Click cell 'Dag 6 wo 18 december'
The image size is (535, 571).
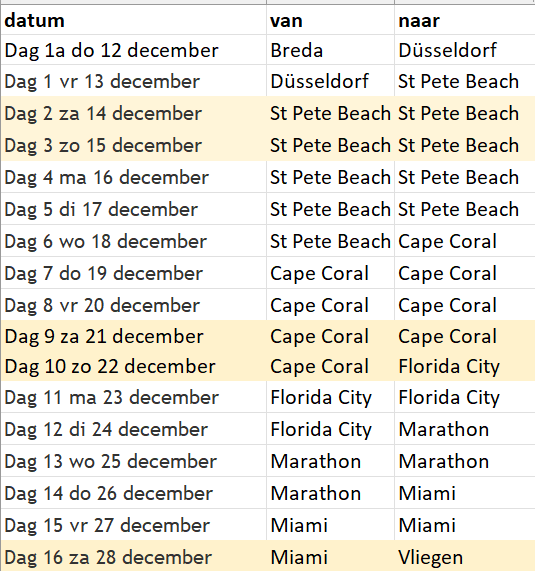coord(133,241)
